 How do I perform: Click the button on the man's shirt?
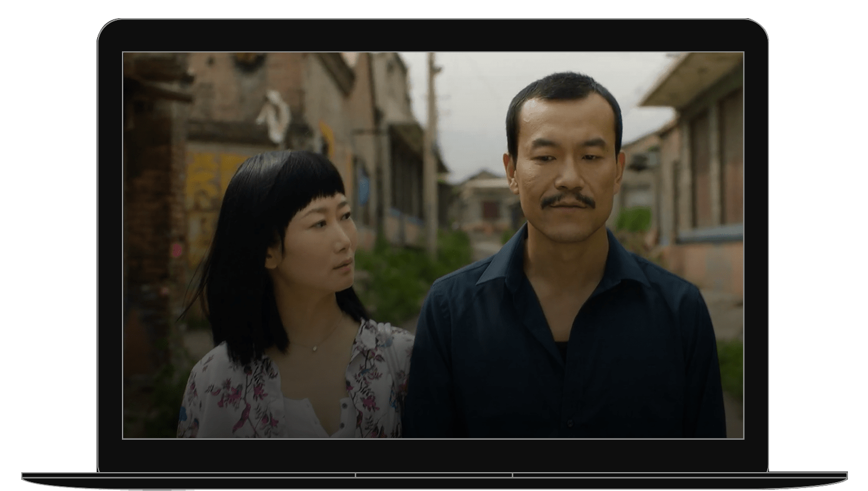[570, 423]
